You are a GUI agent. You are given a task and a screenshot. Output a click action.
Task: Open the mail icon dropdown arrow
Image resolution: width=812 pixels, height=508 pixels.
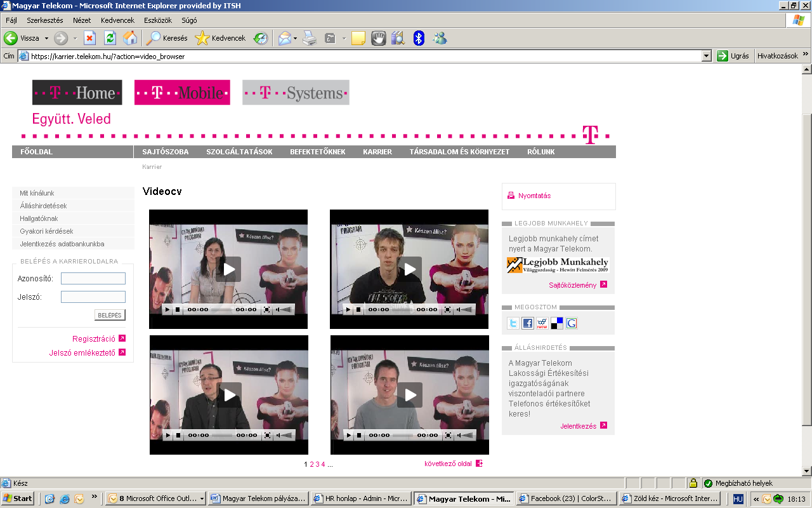pyautogui.click(x=295, y=38)
